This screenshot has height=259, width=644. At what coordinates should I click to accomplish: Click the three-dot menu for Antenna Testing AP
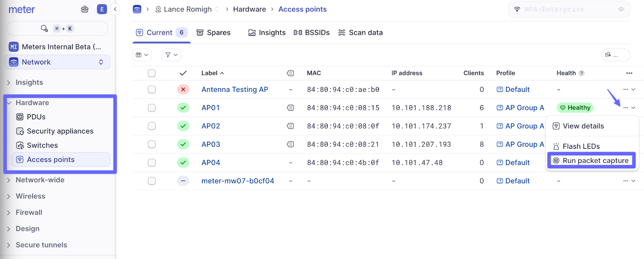tap(625, 89)
